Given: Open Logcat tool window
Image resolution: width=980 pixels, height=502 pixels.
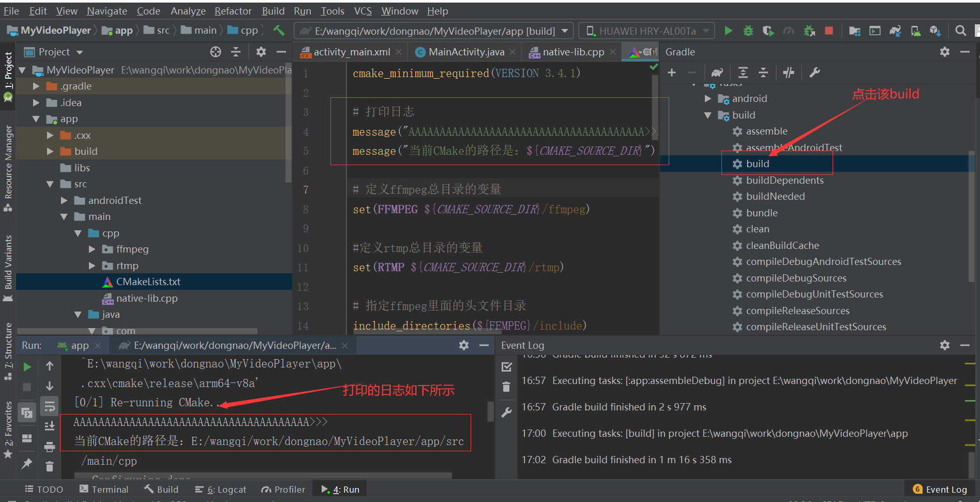Looking at the screenshot, I should click(220, 489).
